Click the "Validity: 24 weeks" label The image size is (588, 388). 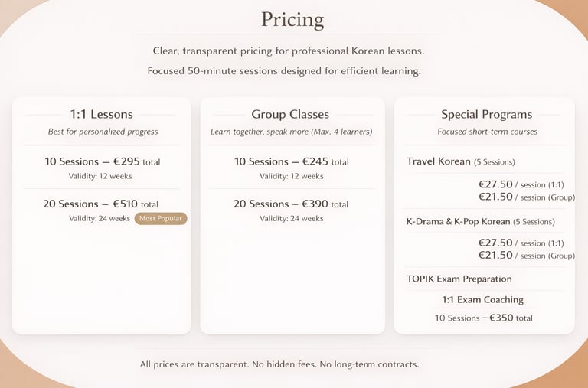click(100, 218)
